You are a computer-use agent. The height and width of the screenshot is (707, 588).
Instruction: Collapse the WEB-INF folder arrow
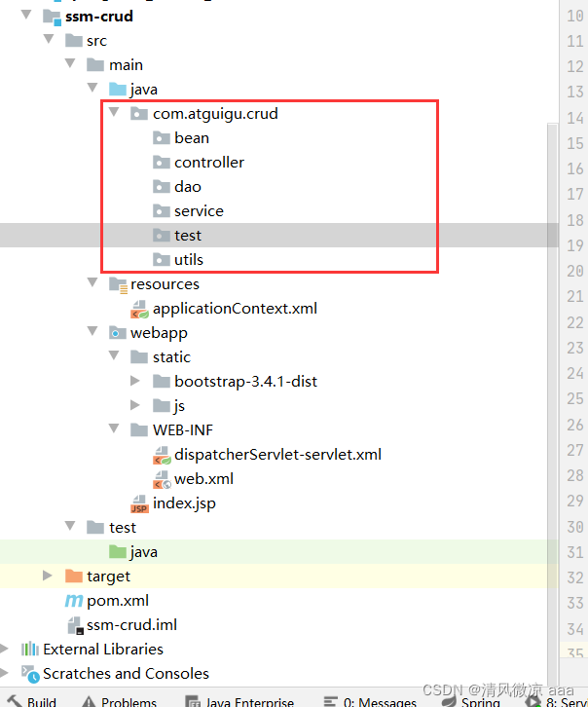[x=114, y=428]
